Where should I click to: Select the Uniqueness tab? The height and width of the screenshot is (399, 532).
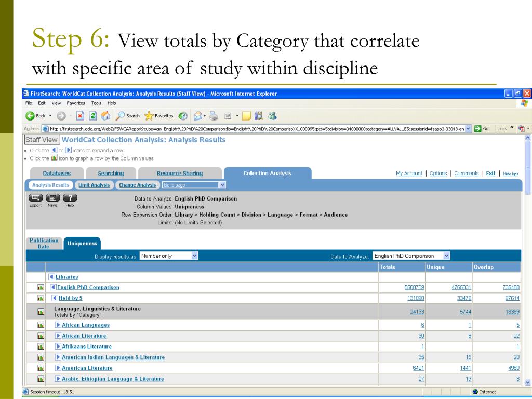point(82,243)
